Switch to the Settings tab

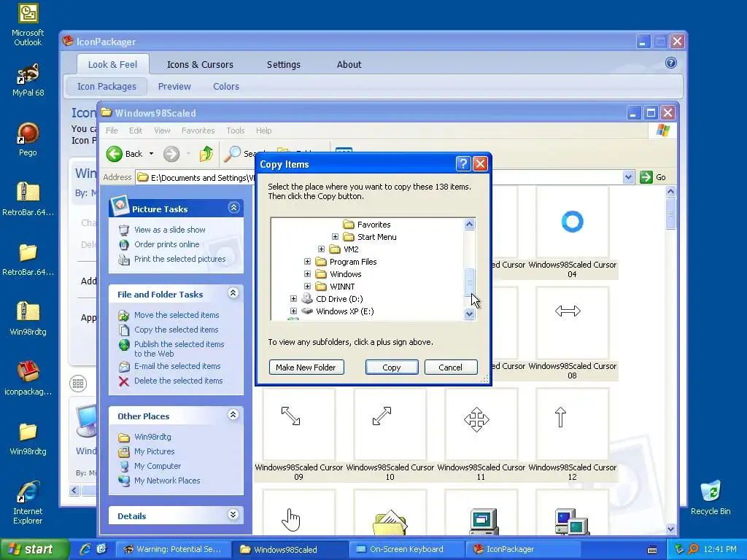point(284,64)
